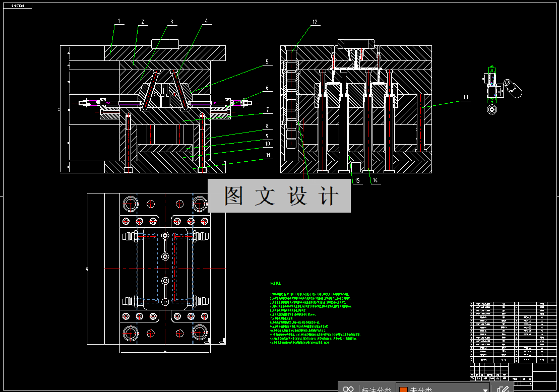The width and height of the screenshot is (559, 392).
Task: Click the mirrored label box at top-left corner
Action: 17,6
